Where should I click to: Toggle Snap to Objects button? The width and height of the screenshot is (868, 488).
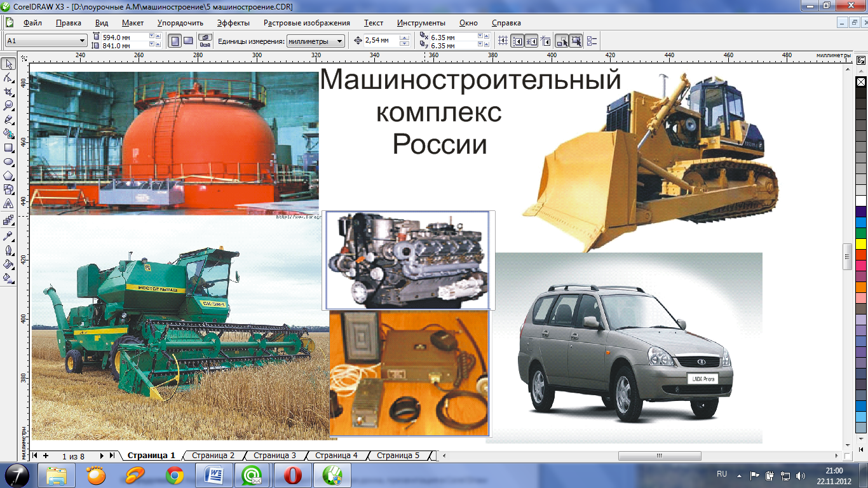click(x=532, y=41)
